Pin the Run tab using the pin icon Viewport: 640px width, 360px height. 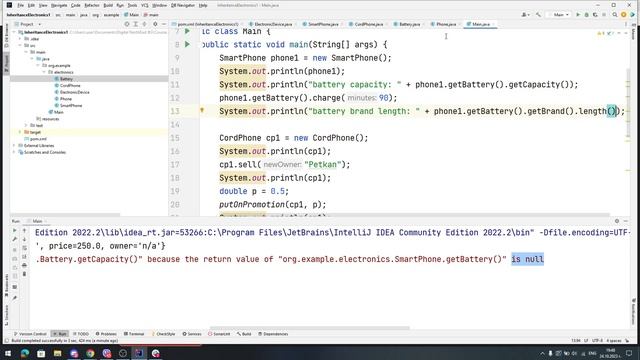[x=15, y=298]
